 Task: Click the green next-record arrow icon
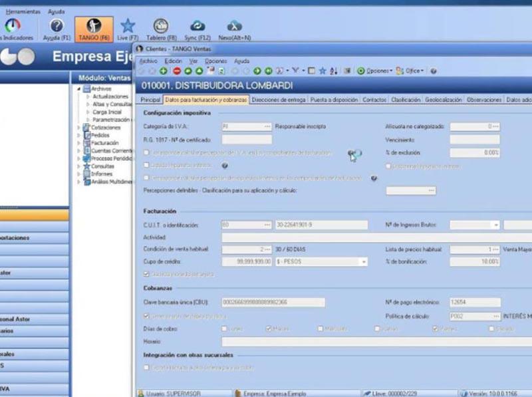257,71
